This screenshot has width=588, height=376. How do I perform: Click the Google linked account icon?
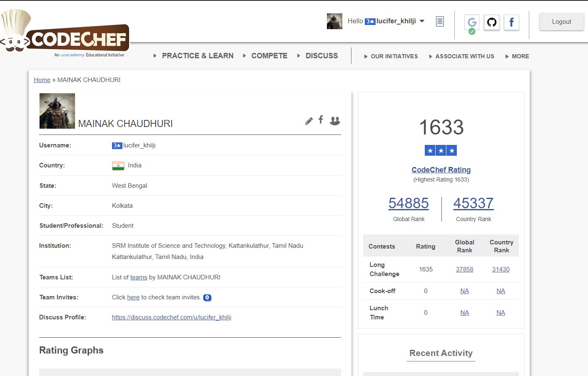tap(472, 23)
